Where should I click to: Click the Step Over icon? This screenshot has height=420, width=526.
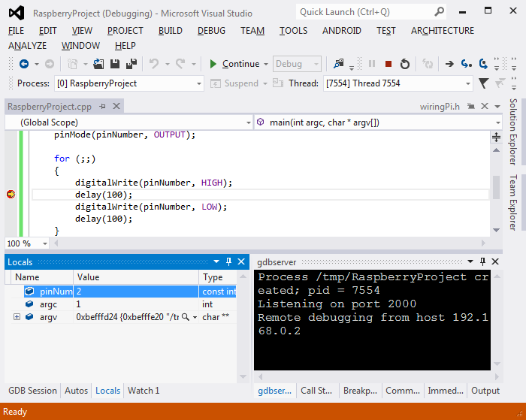483,64
